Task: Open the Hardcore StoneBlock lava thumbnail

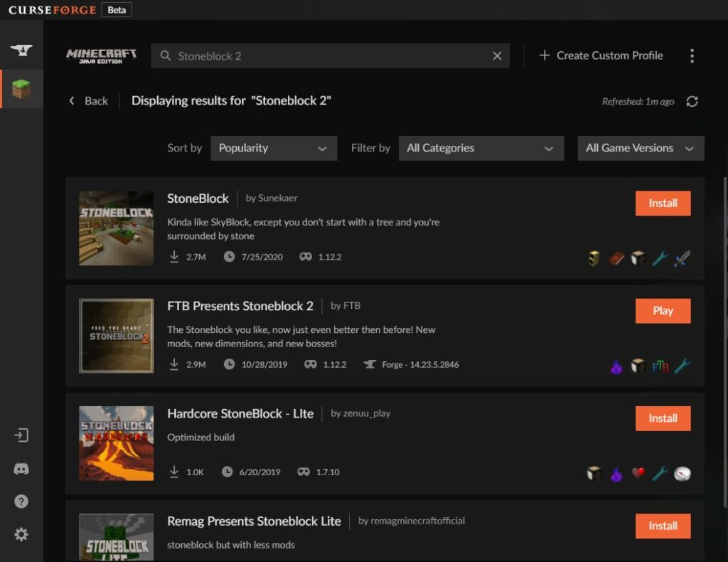Action: tap(116, 444)
